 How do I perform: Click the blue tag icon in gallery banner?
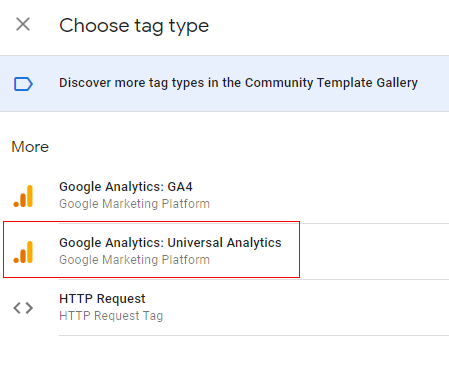(x=23, y=84)
